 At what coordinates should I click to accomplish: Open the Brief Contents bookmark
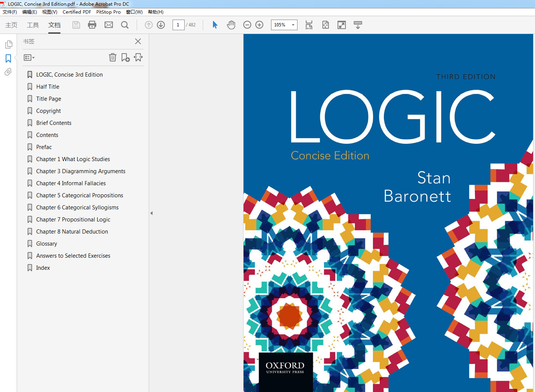coord(54,123)
